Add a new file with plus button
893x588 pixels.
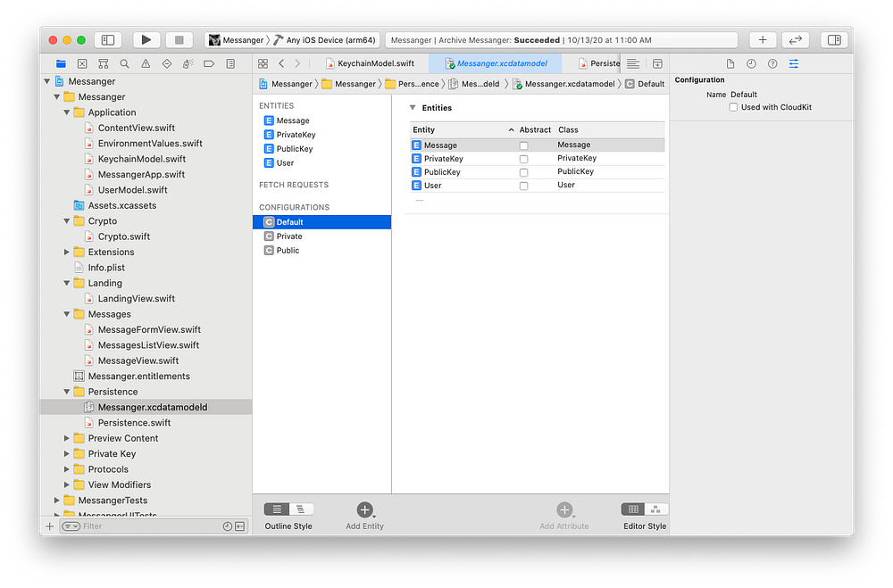pos(49,526)
